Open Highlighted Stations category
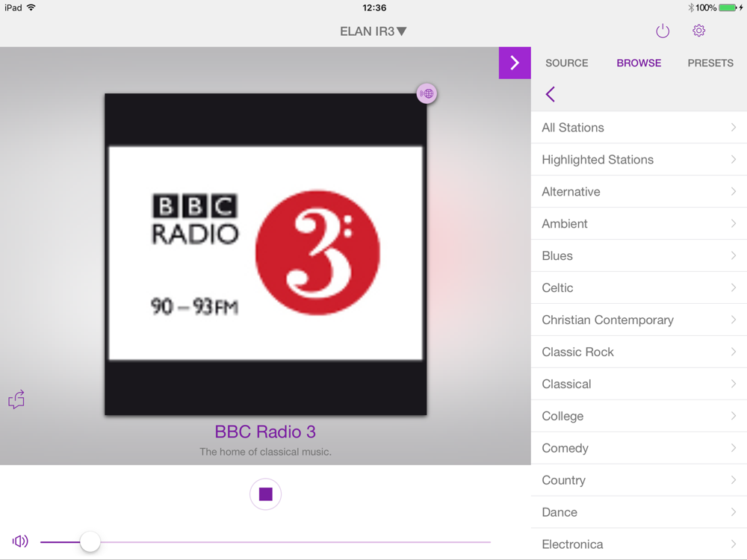Image resolution: width=747 pixels, height=560 pixels. pyautogui.click(x=639, y=160)
